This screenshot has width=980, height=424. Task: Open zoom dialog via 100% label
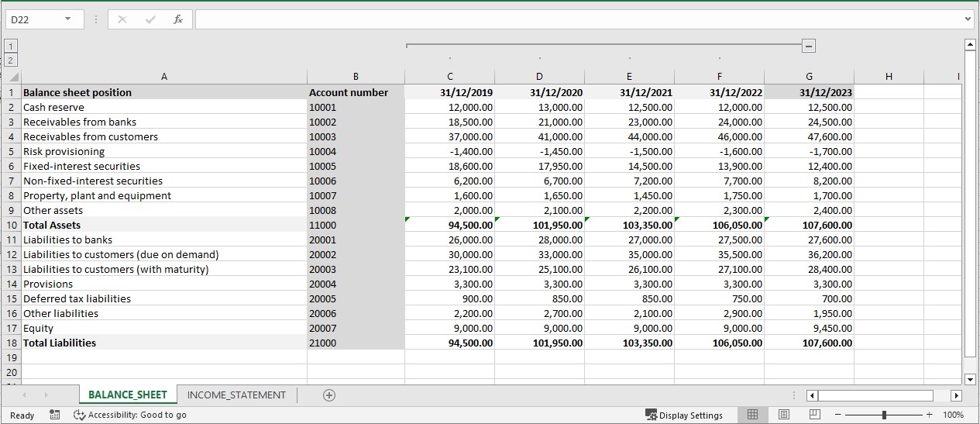953,415
